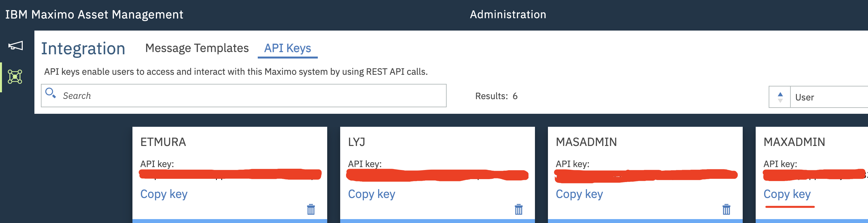
Task: Delete the MASADMIN API key
Action: click(x=726, y=209)
